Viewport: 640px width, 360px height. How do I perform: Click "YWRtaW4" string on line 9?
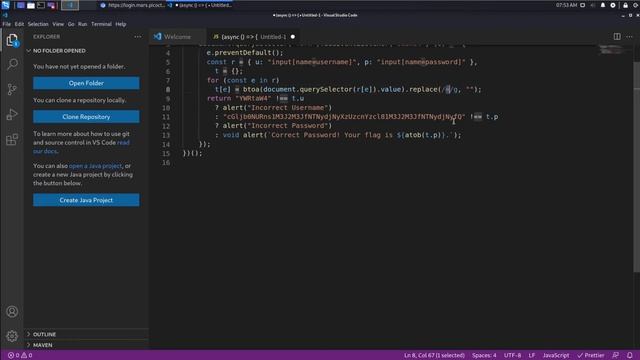[x=253, y=98]
